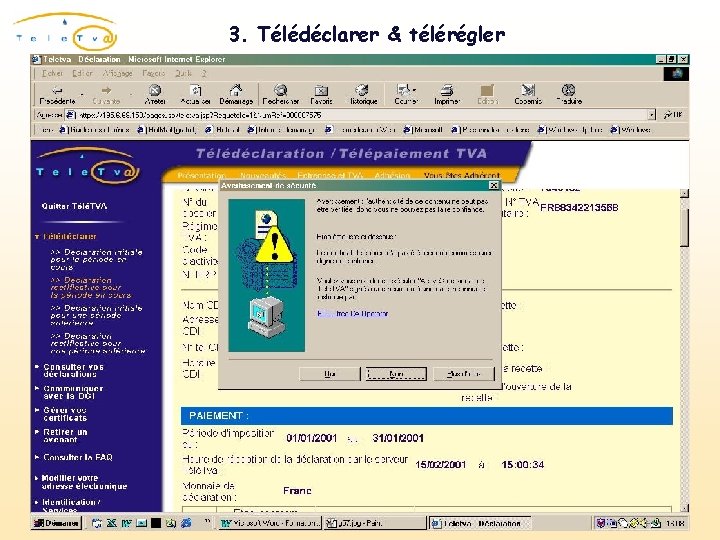Open Consulter la FAQ
The image size is (720, 540).
pos(78,457)
